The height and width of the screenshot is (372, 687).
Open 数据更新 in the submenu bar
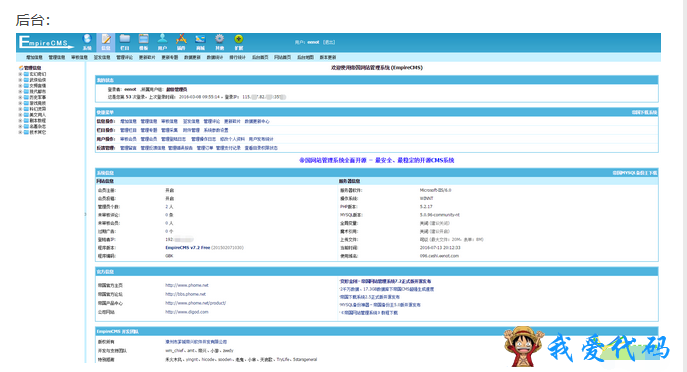click(192, 57)
